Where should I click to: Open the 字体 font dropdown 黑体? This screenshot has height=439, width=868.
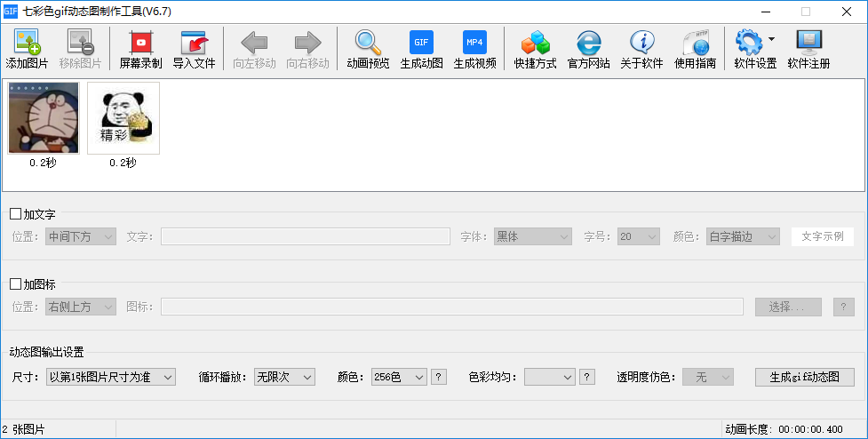click(532, 236)
